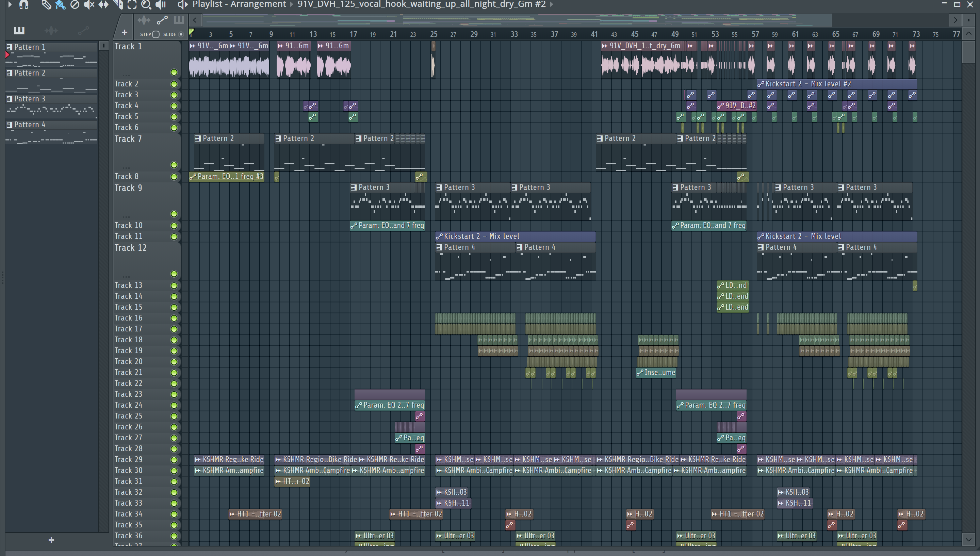Select Pattern 1 in the picker
This screenshot has height=556, width=980.
tap(51, 47)
